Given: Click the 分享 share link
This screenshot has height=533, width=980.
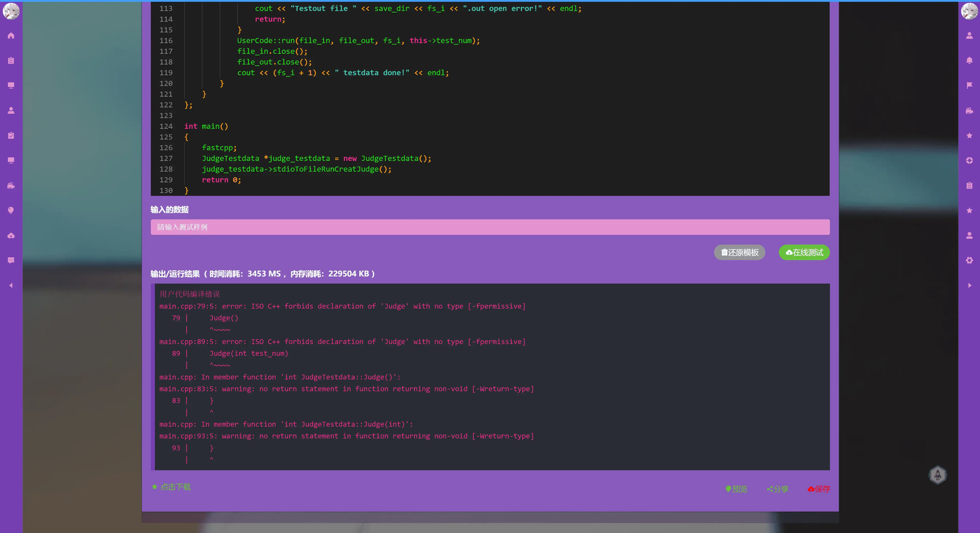Looking at the screenshot, I should (x=777, y=489).
